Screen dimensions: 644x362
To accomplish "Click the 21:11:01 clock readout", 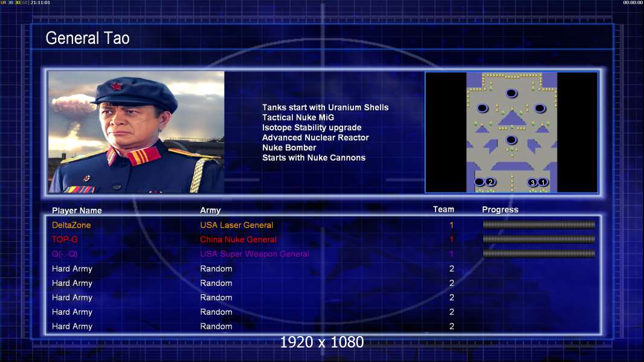I will click(40, 2).
